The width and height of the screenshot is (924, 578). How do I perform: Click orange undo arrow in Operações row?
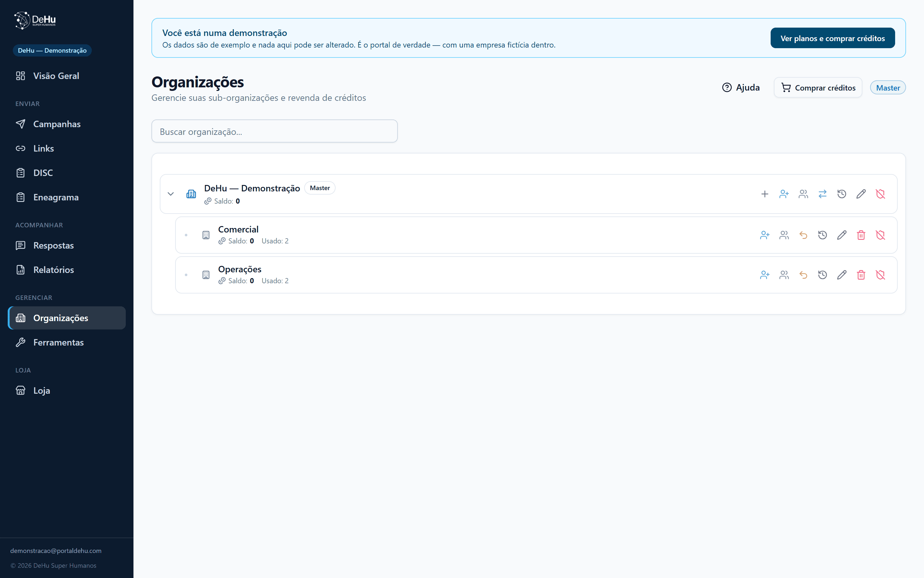coord(803,275)
